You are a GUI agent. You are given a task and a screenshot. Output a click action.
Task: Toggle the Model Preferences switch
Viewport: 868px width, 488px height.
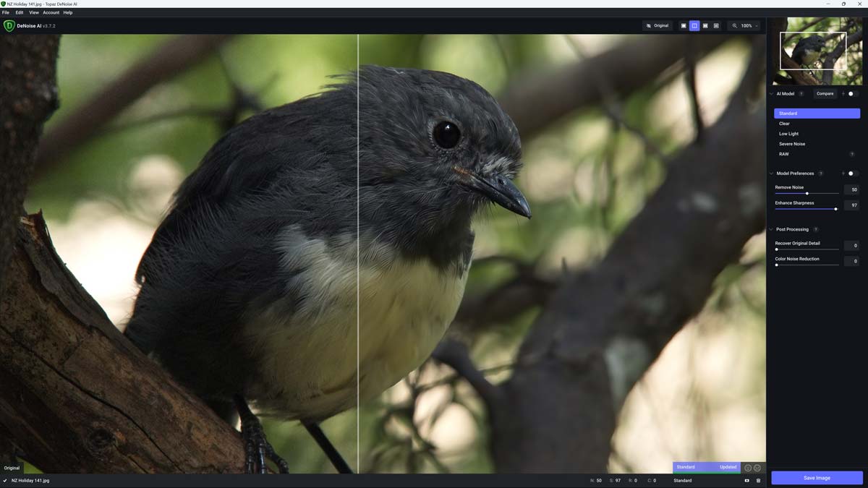pos(851,173)
